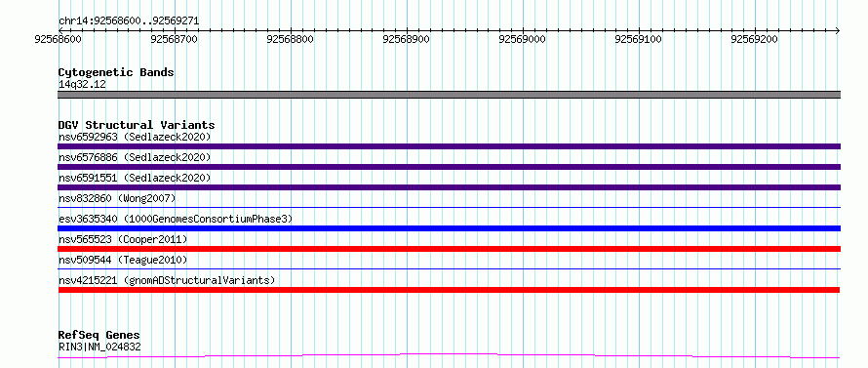Click ruler position 92569100
This screenshot has height=368, width=868.
click(x=638, y=39)
